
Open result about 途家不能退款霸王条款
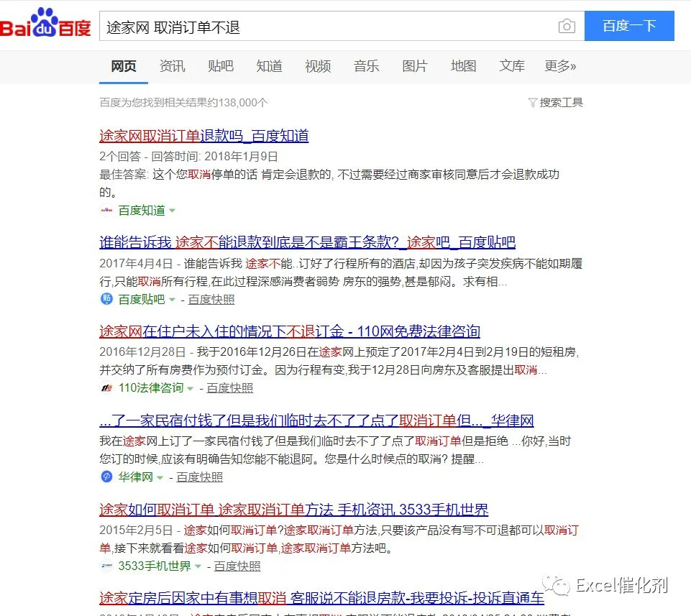click(x=307, y=242)
